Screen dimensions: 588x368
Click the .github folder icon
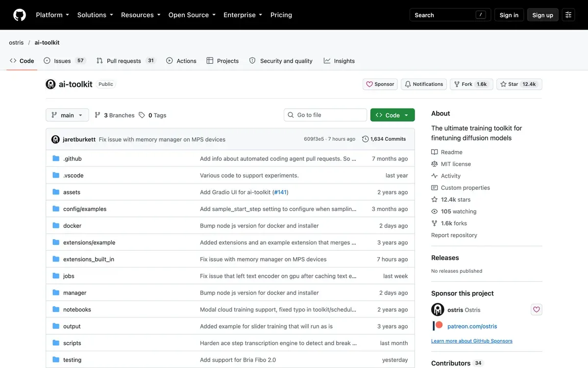pyautogui.click(x=56, y=158)
